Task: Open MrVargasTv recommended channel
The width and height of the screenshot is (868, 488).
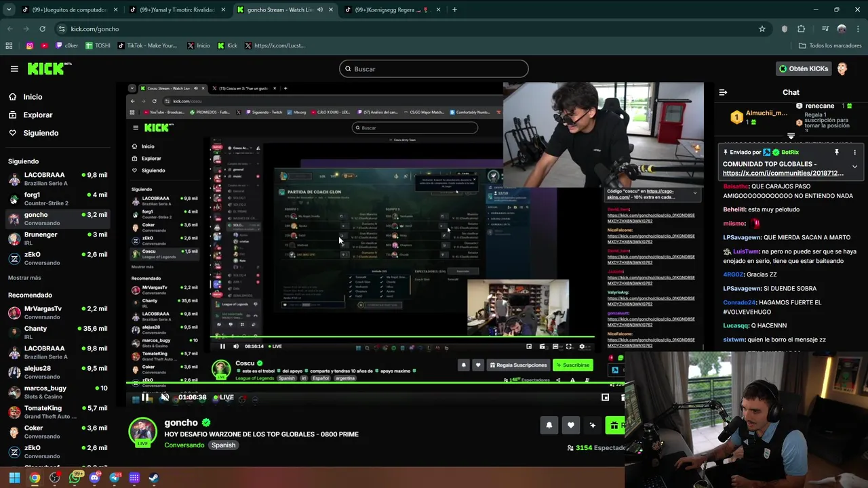Action: (x=58, y=312)
